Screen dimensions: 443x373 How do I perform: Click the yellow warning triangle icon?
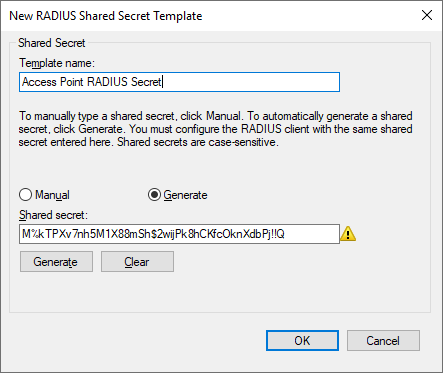[x=348, y=234]
